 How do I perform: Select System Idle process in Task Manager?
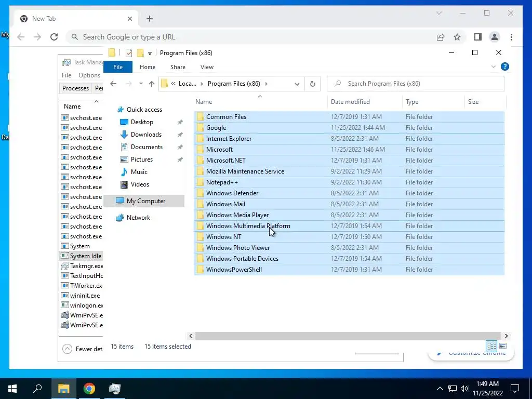pos(81,256)
